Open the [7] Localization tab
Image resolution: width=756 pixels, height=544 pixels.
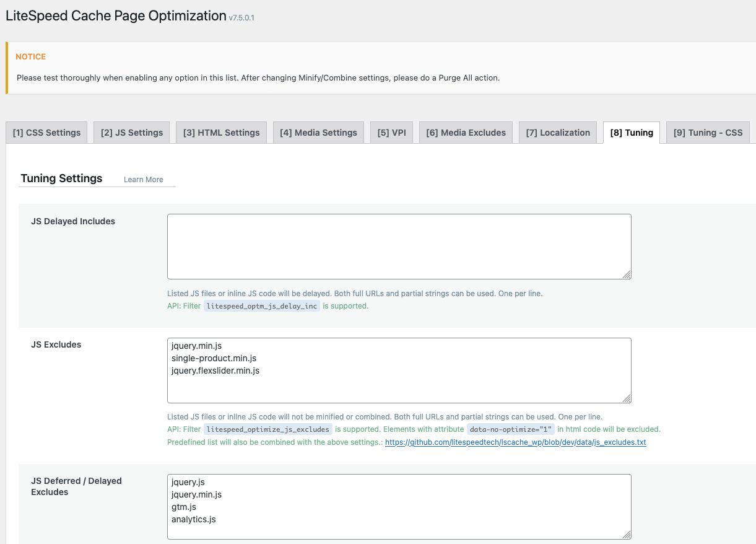pos(558,133)
